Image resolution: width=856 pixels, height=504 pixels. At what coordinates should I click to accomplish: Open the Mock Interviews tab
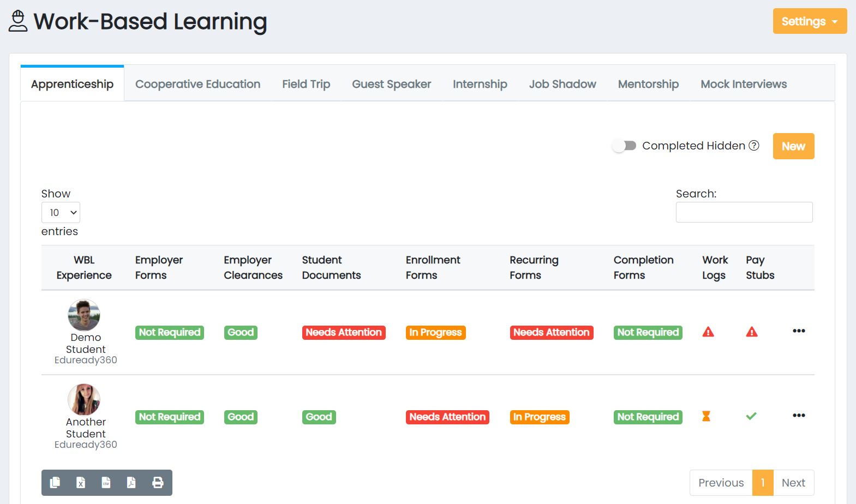744,84
